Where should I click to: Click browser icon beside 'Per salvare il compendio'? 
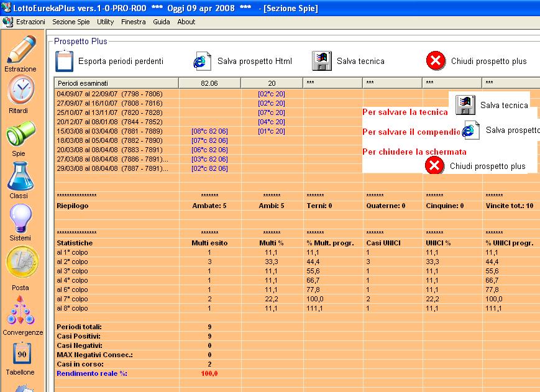pos(471,130)
